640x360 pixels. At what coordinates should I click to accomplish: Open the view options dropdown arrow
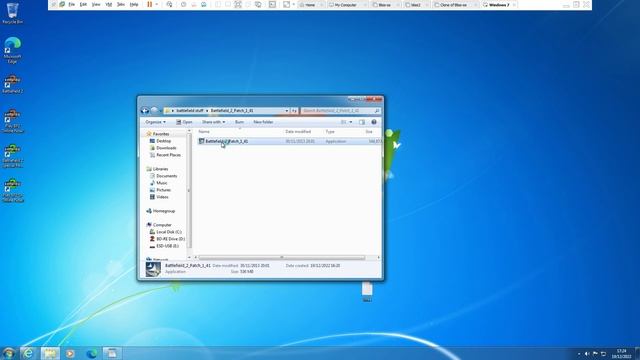(x=351, y=122)
